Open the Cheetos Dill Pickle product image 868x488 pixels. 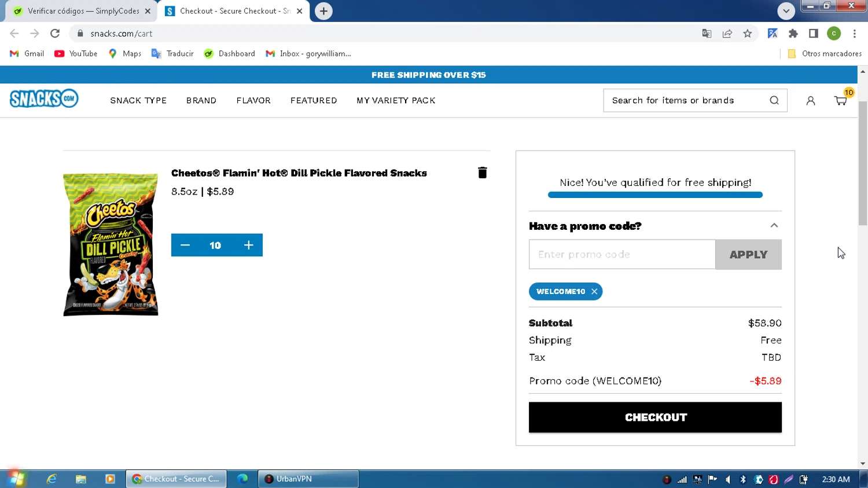111,245
